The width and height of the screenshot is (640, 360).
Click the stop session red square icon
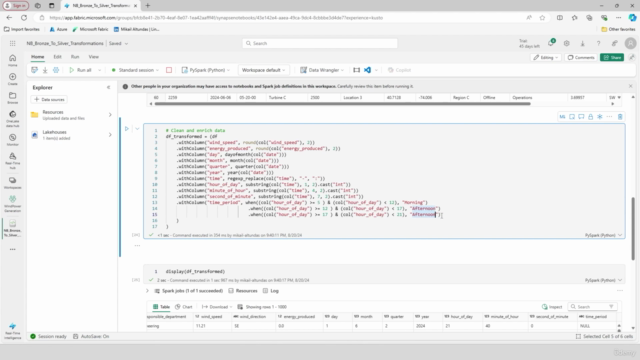169,70
